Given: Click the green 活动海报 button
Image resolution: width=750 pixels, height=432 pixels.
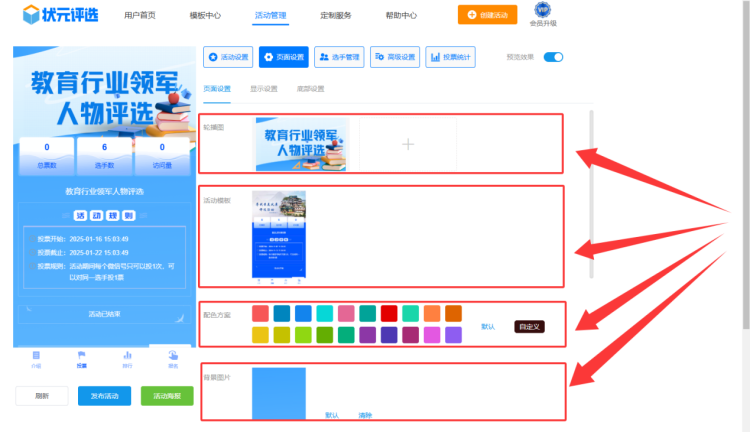Looking at the screenshot, I should tap(167, 396).
